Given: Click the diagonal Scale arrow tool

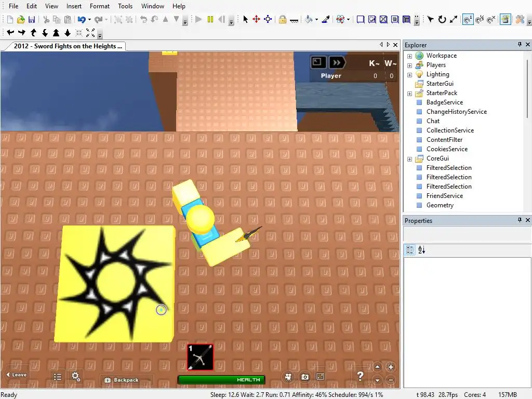Looking at the screenshot, I should click(453, 19).
